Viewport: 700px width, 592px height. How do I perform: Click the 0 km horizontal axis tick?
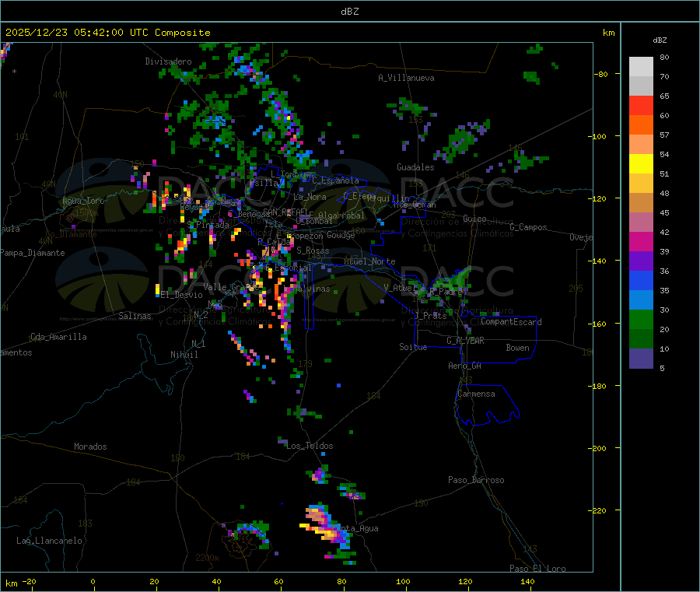click(93, 581)
